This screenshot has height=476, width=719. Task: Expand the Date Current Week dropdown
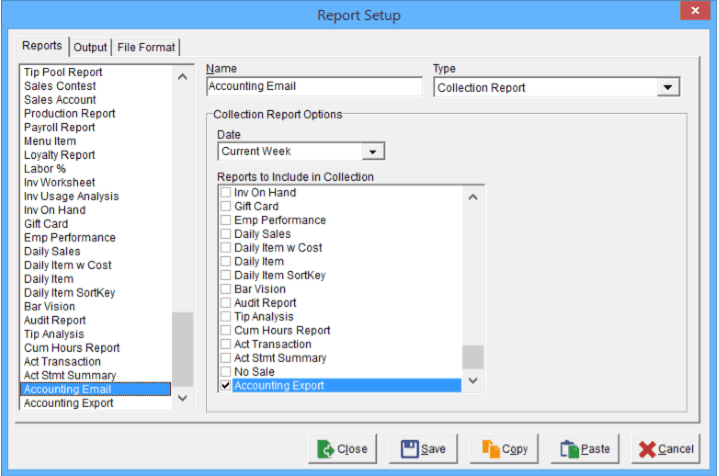click(373, 152)
